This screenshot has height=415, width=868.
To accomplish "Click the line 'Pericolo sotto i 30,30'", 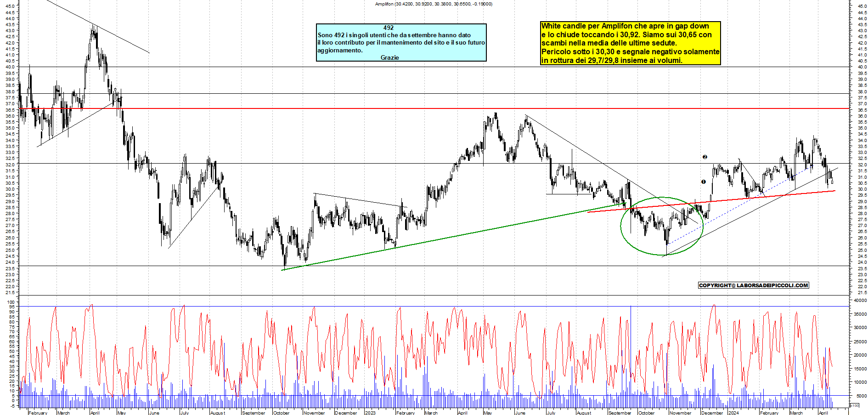I will pyautogui.click(x=630, y=51).
